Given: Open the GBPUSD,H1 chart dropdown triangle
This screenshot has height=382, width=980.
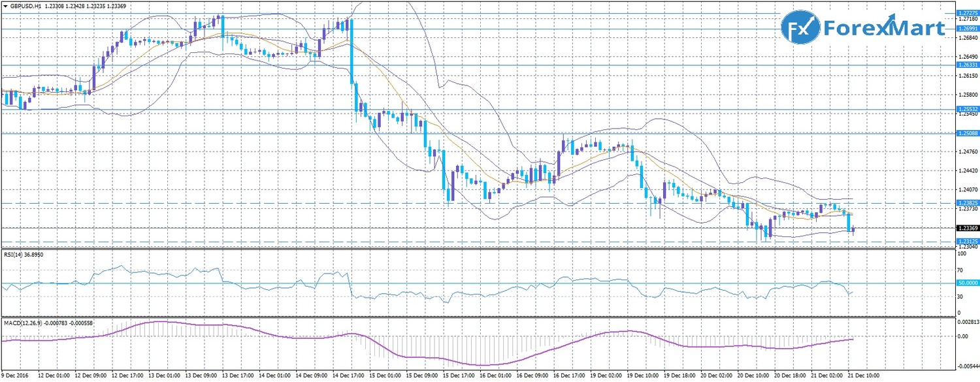Looking at the screenshot, I should (x=5, y=5).
